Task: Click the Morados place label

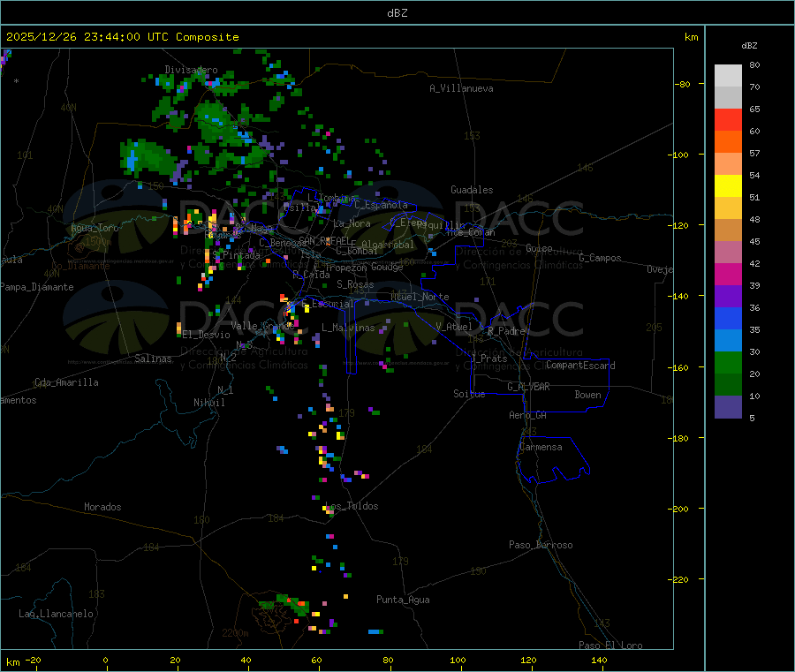Action: 102,507
